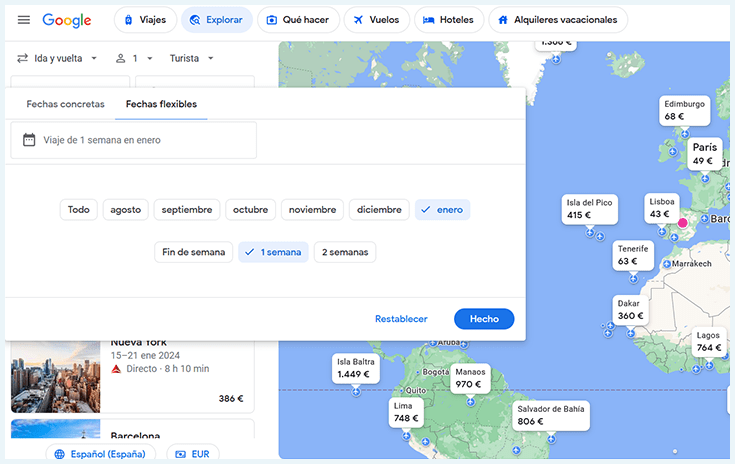Click the Nueva York 386 € price

pyautogui.click(x=231, y=398)
